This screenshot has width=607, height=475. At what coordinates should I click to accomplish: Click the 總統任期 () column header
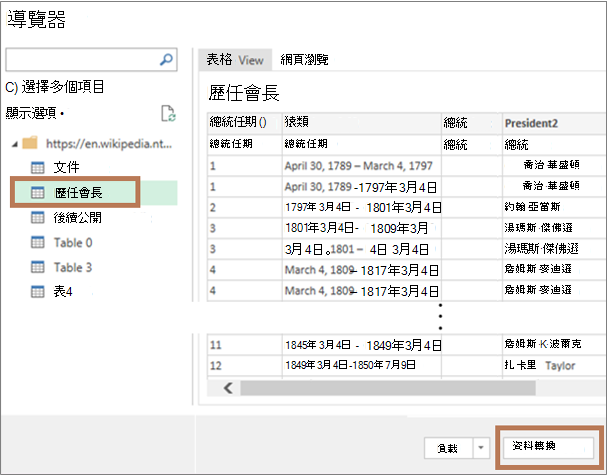244,123
